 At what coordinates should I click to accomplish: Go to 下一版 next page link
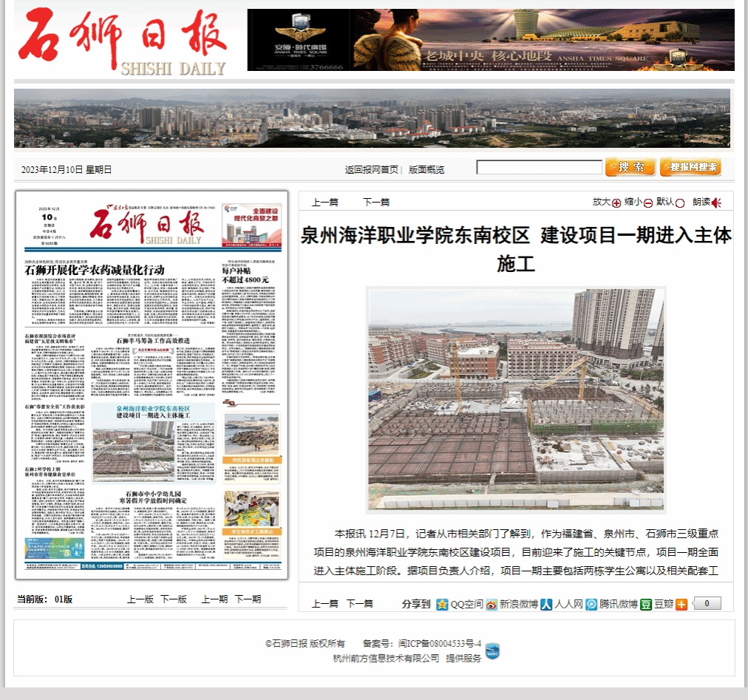pos(174,599)
